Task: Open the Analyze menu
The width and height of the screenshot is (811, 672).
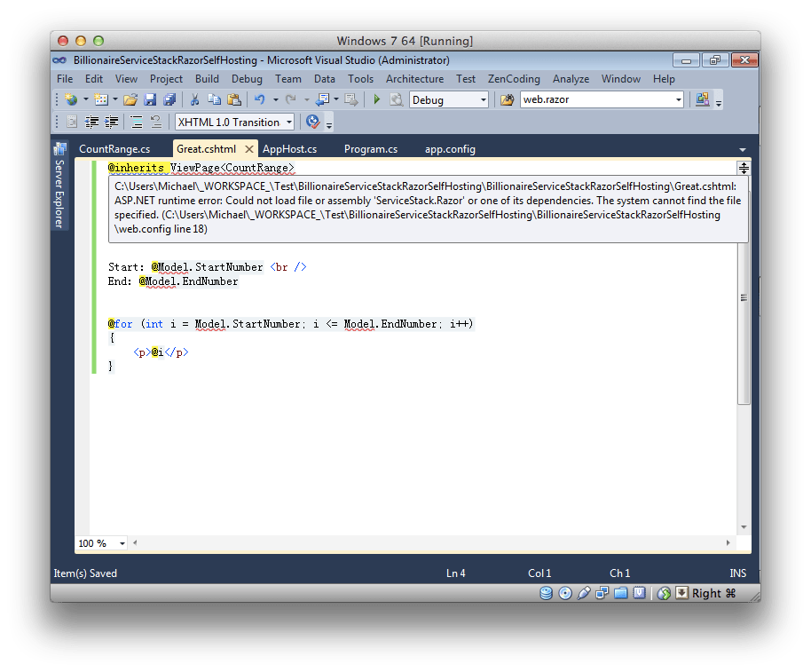Action: [x=571, y=79]
